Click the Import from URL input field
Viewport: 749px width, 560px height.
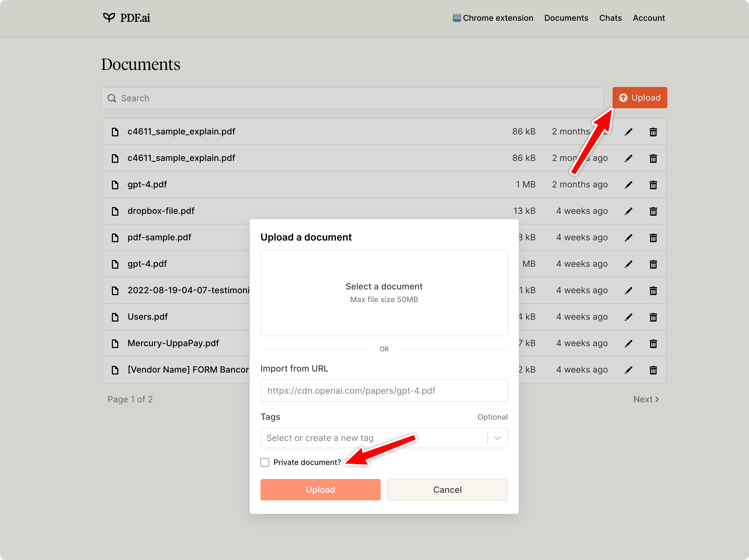point(384,390)
